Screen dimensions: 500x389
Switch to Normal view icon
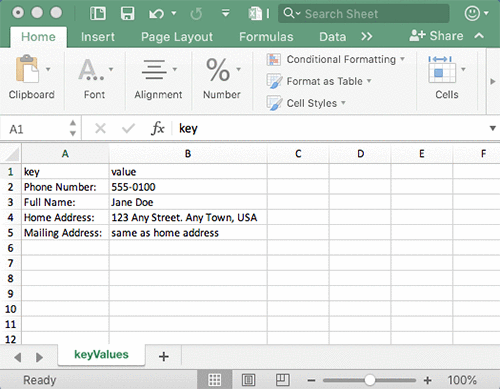coord(214,380)
